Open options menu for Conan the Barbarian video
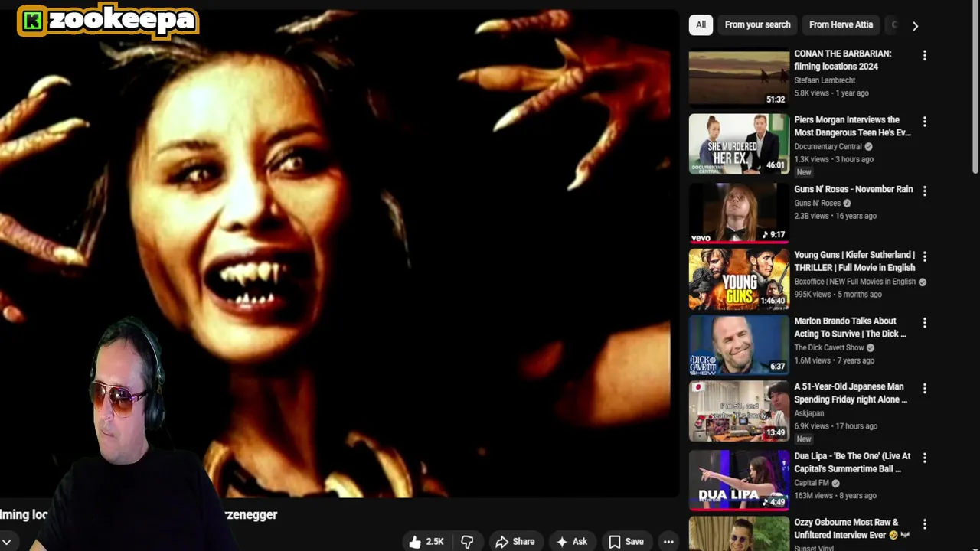 pos(925,55)
